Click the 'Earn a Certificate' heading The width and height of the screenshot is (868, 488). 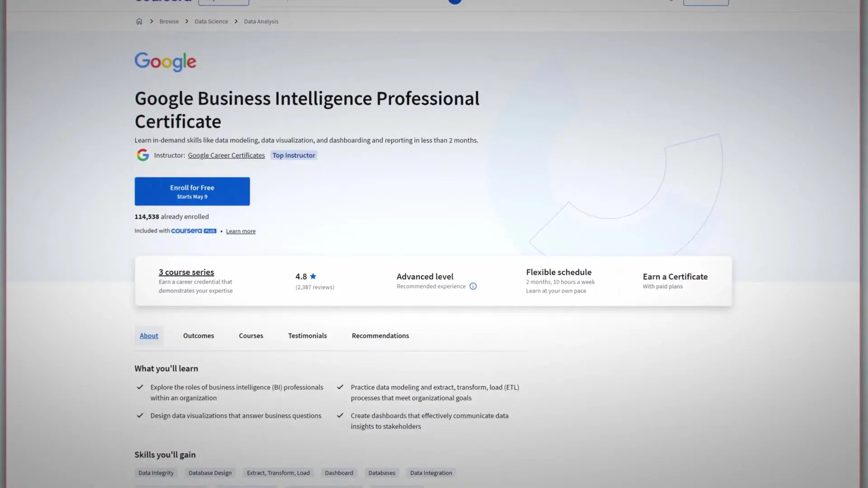click(675, 277)
